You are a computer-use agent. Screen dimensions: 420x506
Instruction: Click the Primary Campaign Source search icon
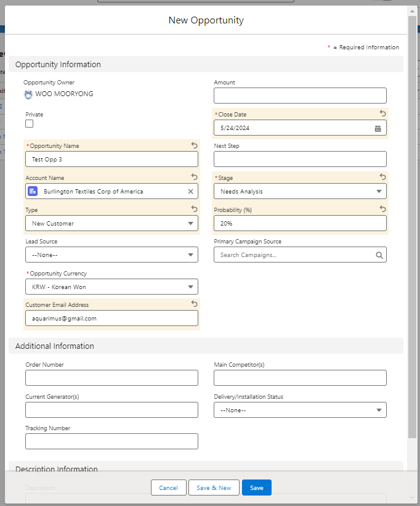[x=379, y=255]
